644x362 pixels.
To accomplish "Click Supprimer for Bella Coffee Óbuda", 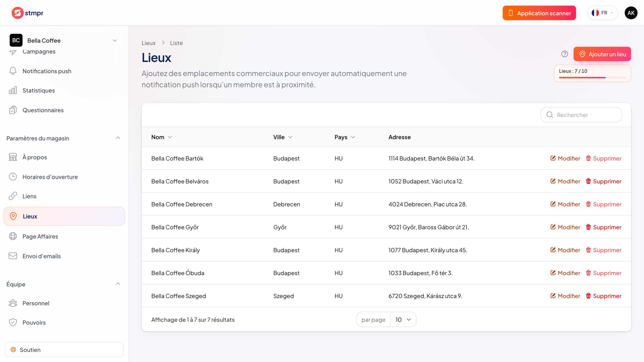I will click(604, 273).
